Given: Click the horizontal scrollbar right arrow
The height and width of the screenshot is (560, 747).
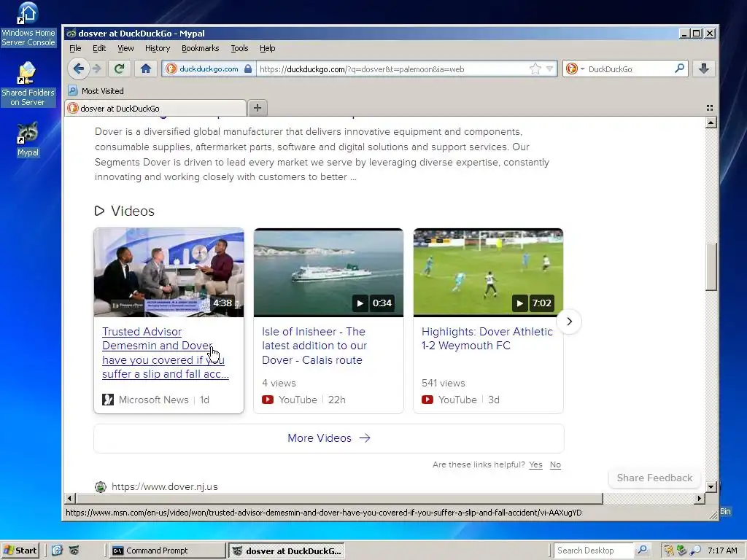Looking at the screenshot, I should click(699, 499).
